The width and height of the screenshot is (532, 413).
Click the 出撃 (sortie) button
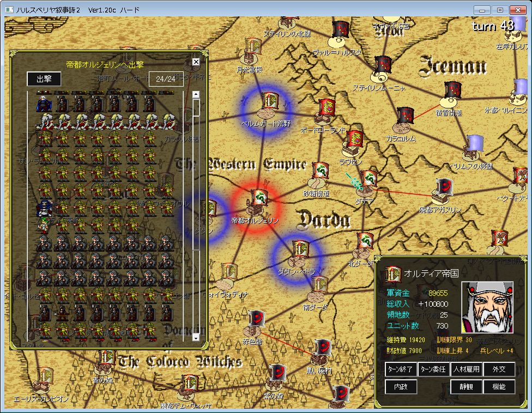[x=44, y=79]
